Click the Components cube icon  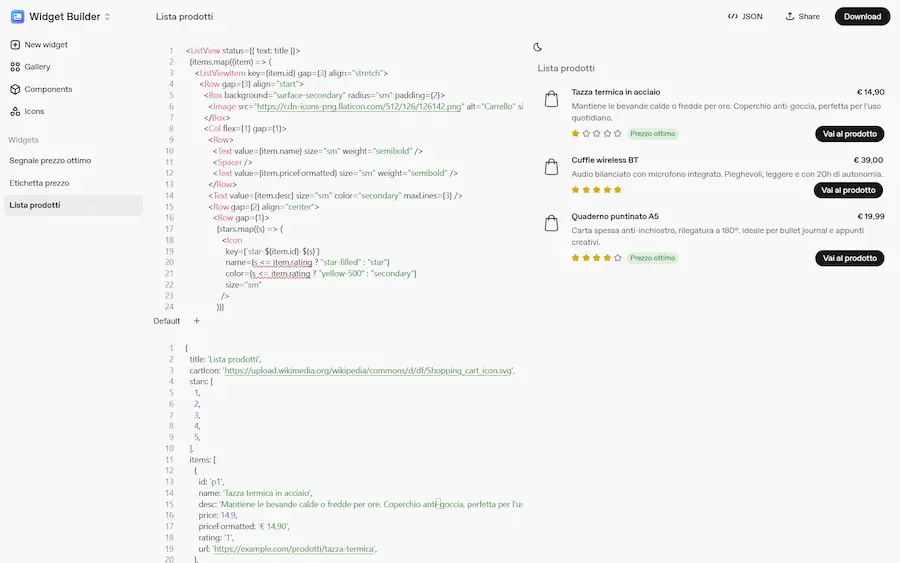[x=16, y=89]
